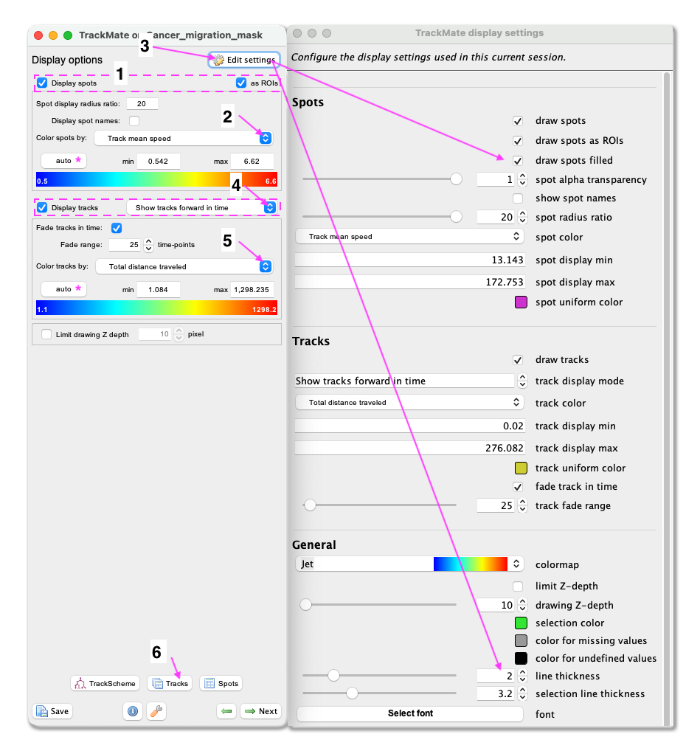
Task: Enable 'show spot names' checkbox
Action: tap(518, 198)
